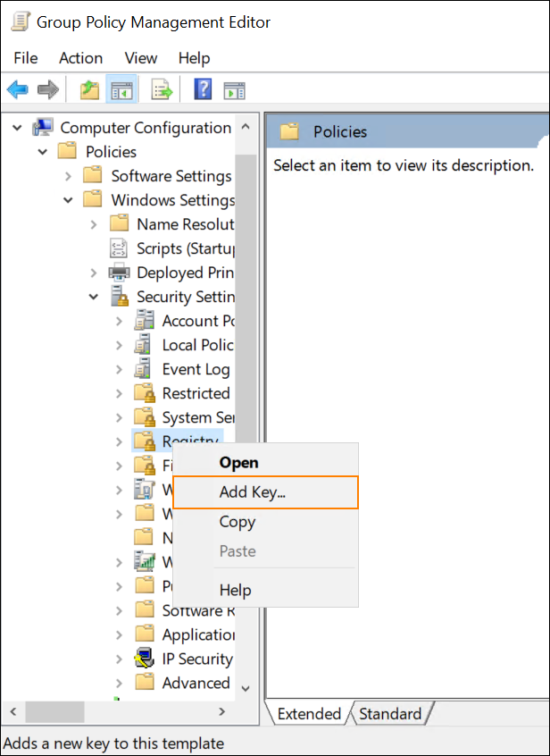The height and width of the screenshot is (756, 550).
Task: Collapse the Security Settings node
Action: click(94, 297)
